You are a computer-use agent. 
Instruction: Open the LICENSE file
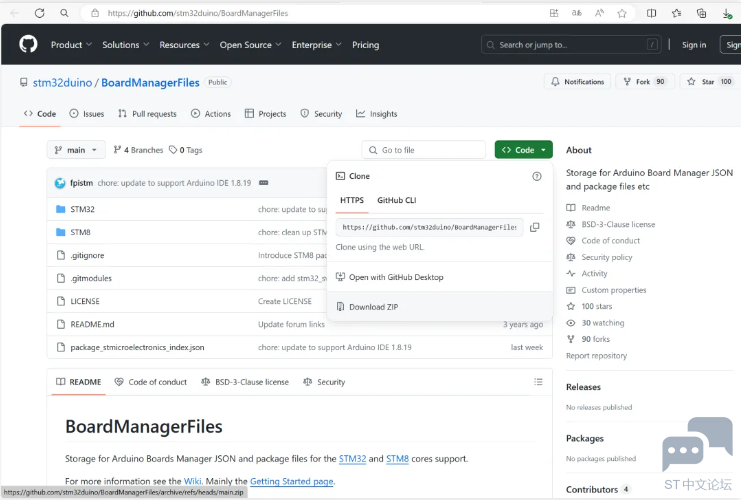click(85, 302)
